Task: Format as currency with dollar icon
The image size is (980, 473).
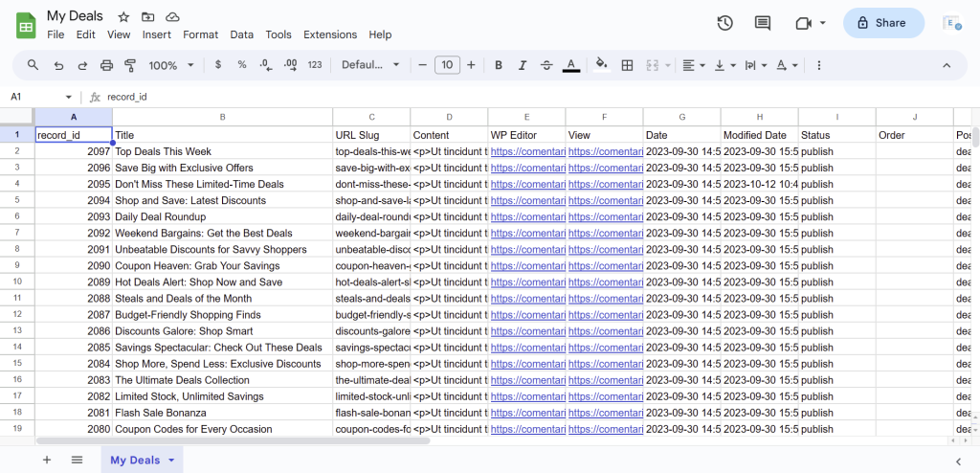Action: (x=217, y=64)
